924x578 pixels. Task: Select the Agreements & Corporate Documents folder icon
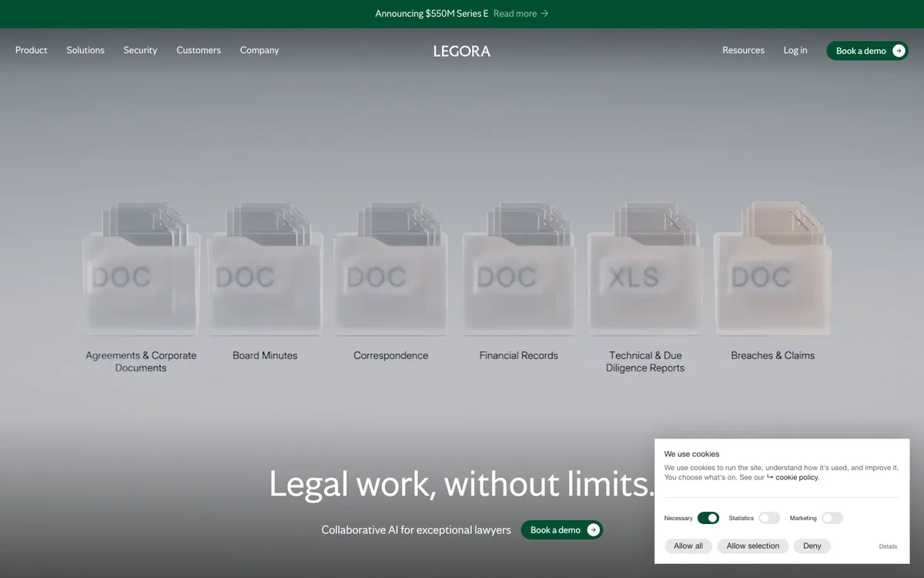coord(141,267)
